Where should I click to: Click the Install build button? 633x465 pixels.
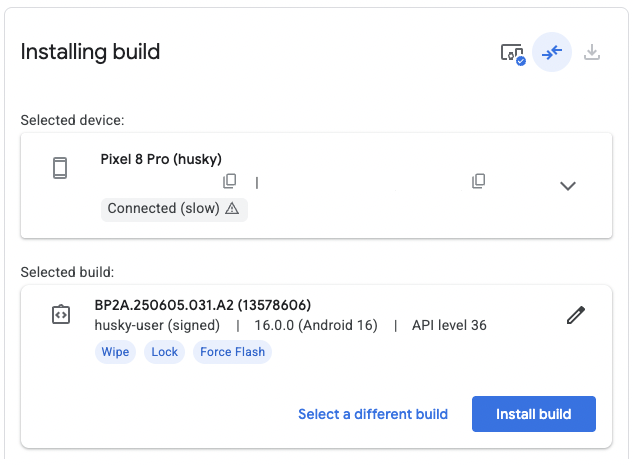(x=534, y=414)
